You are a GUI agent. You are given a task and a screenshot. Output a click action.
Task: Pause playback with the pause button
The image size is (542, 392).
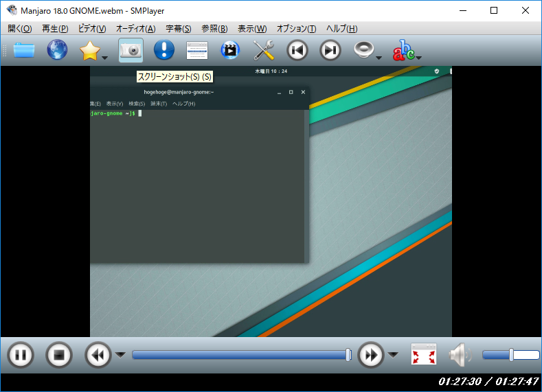point(21,355)
